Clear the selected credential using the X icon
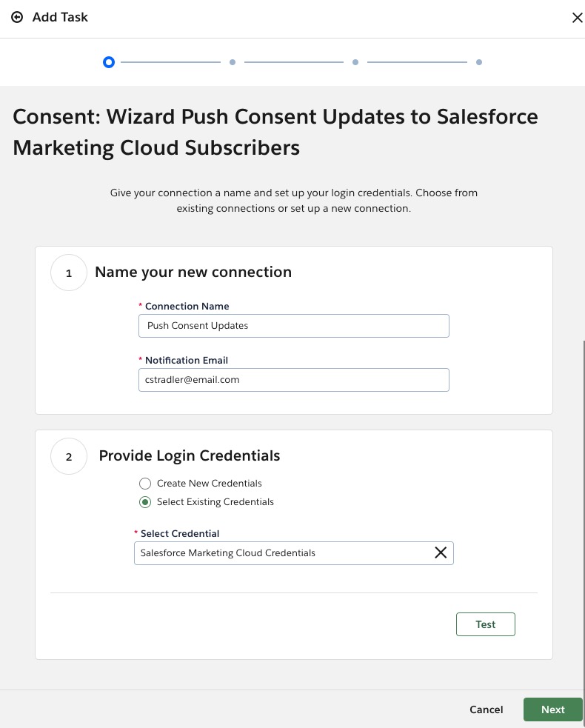 click(x=440, y=552)
